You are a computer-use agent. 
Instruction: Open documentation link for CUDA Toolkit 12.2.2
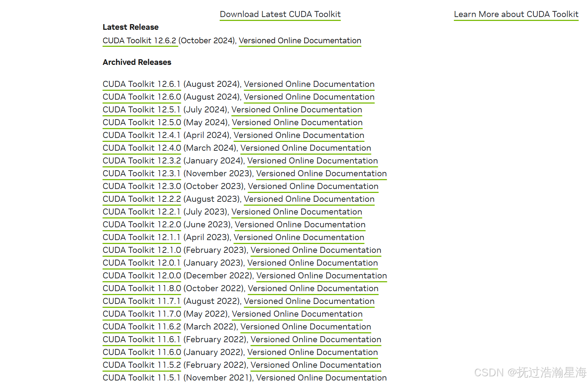[309, 199]
